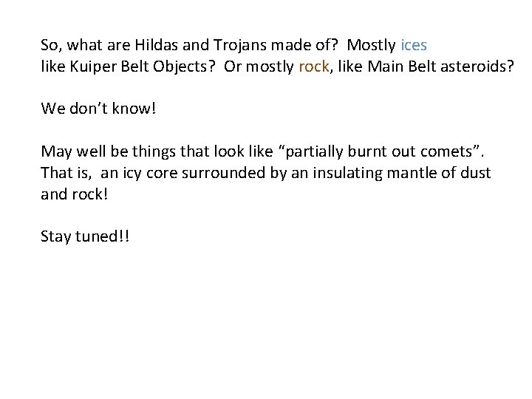
Task: Click the brown word "rock"
Action: pos(314,66)
